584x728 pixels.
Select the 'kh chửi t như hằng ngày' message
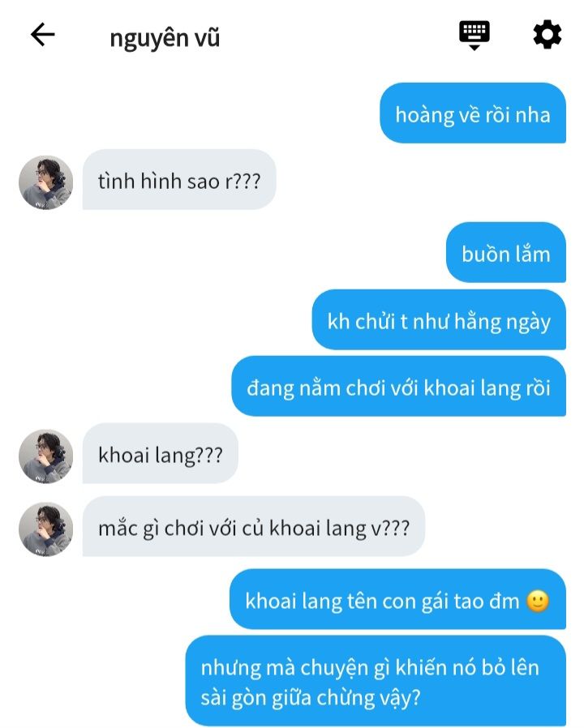(x=439, y=319)
